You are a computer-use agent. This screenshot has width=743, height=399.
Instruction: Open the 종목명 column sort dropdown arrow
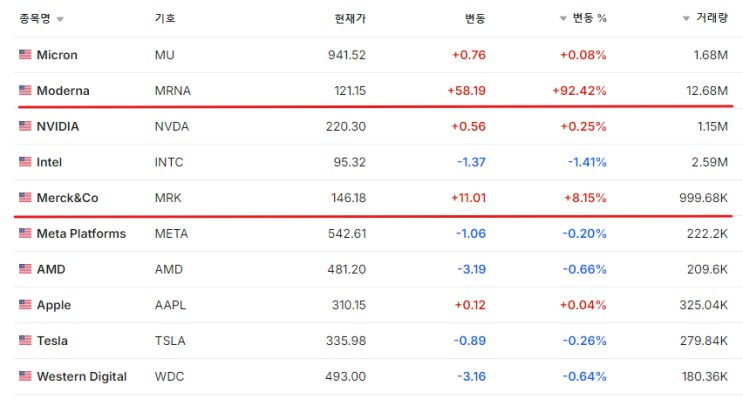(x=60, y=19)
